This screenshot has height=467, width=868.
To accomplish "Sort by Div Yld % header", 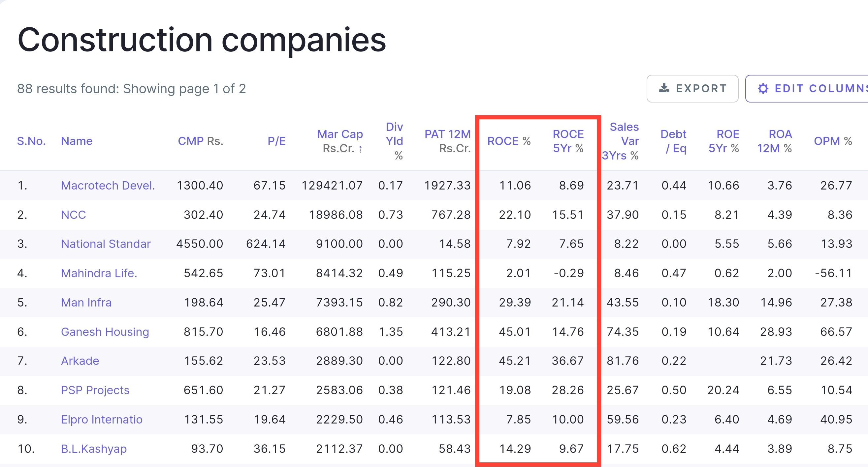I will click(394, 141).
